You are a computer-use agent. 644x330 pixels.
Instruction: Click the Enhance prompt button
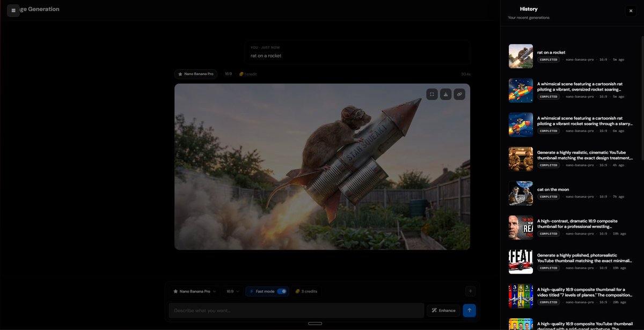[x=443, y=310]
